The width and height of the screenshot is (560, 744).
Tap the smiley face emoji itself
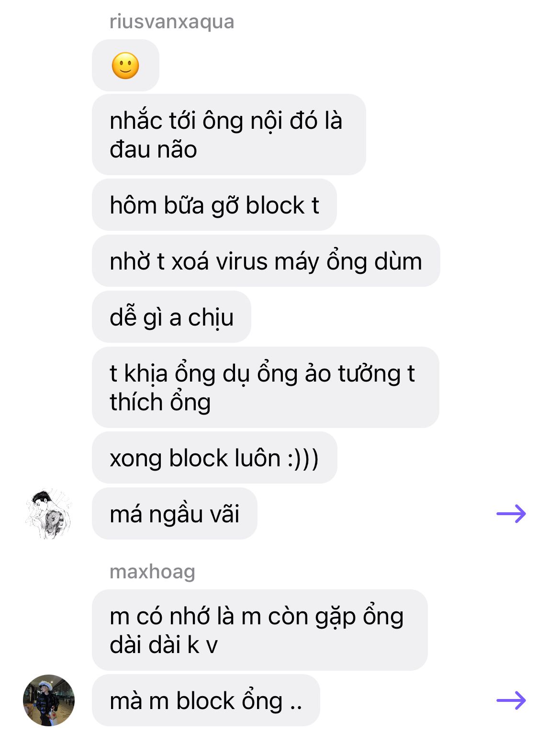coord(125,66)
